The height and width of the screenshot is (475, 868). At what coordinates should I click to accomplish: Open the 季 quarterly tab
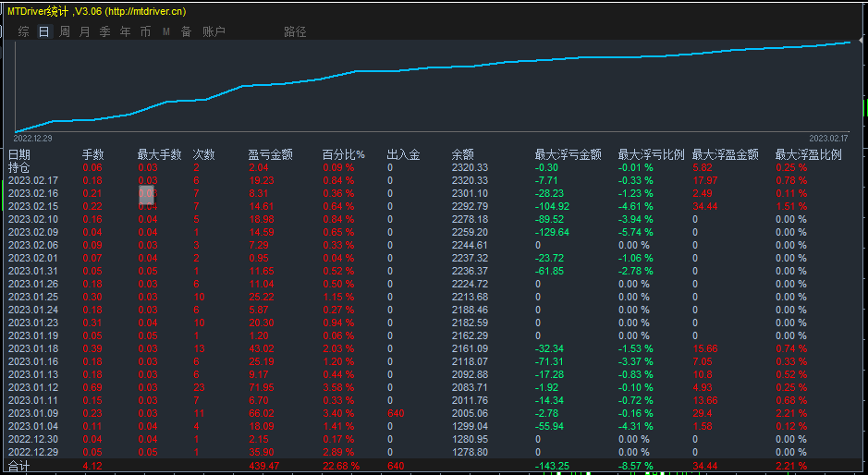[x=104, y=31]
